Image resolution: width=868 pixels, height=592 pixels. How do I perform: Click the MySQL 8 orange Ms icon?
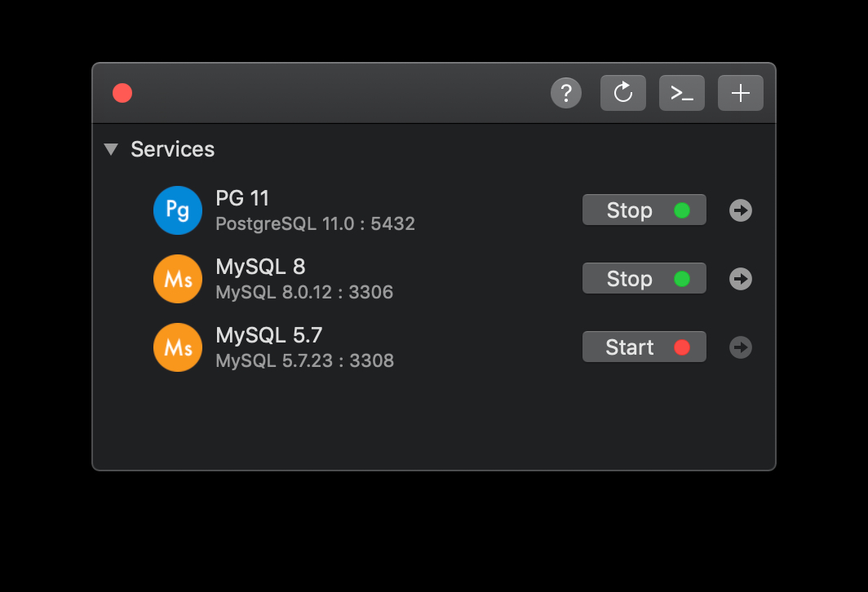[x=178, y=279]
